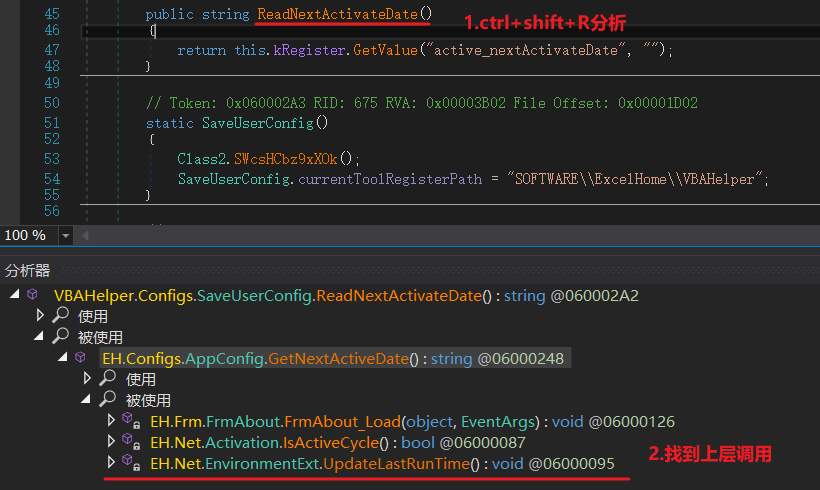820x490 pixels.
Task: Click the 分析器 panel title
Action: click(27, 270)
